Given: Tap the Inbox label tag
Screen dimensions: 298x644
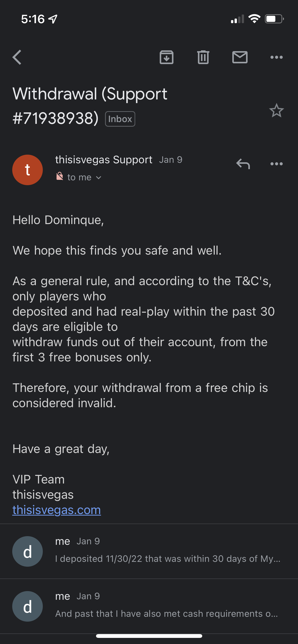Looking at the screenshot, I should (120, 119).
